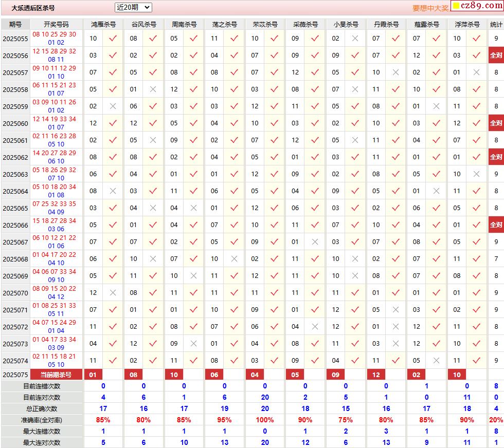Click the X mark for 薤露杀号 in row 2025074
This screenshot has height=448, width=504.
click(x=436, y=361)
